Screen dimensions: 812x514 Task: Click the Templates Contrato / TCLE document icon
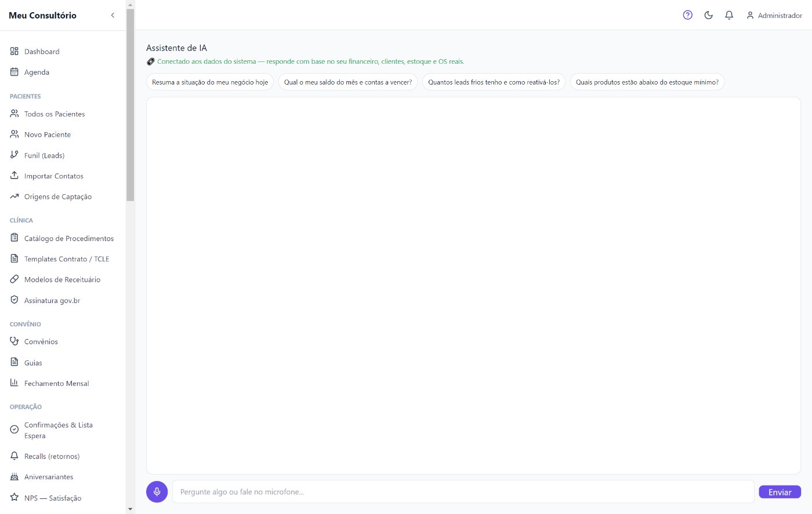point(14,258)
